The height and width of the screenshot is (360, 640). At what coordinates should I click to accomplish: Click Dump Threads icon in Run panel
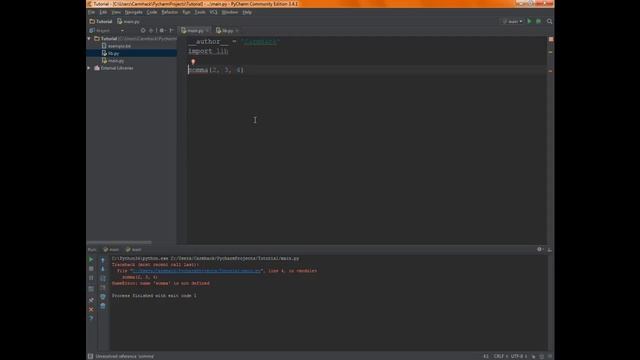91,289
